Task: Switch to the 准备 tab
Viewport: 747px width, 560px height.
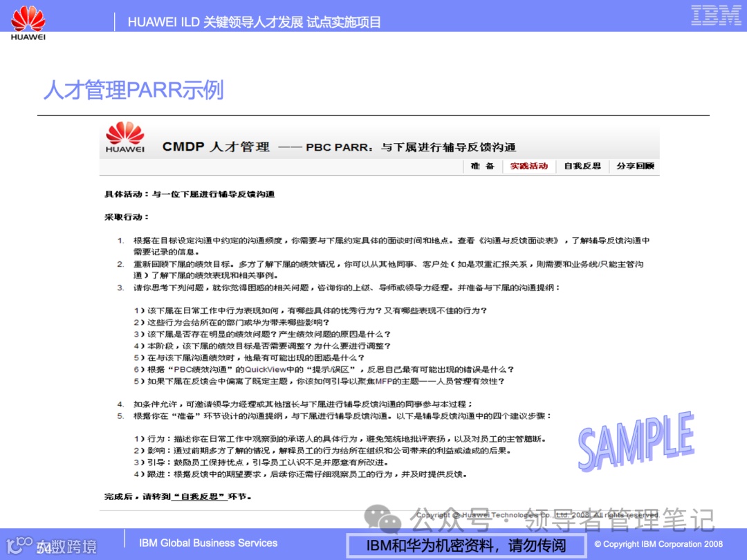Action: 482,166
